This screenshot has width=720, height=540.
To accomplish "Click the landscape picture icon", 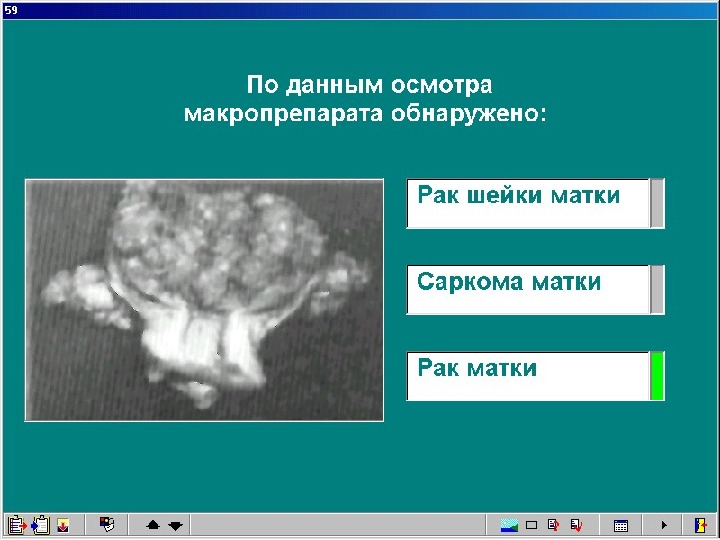I will (x=509, y=525).
